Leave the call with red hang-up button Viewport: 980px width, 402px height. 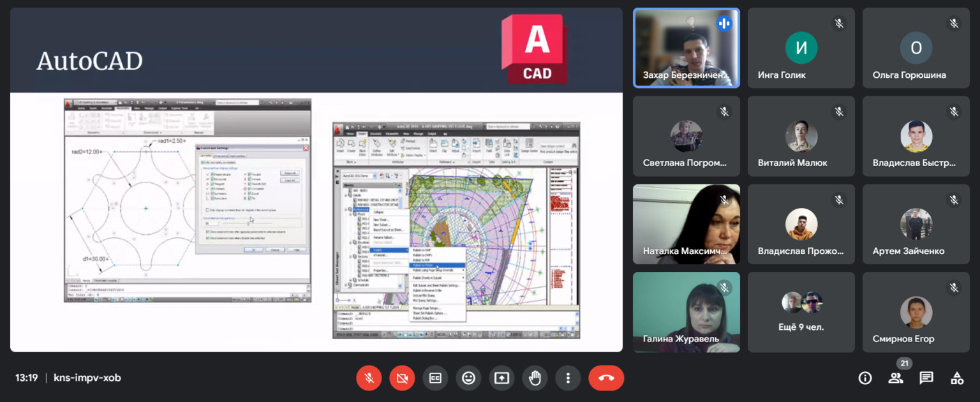606,378
